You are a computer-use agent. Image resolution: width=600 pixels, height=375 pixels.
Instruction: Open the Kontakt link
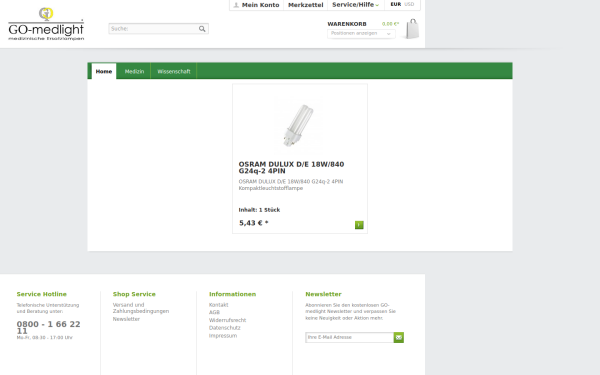tap(218, 305)
